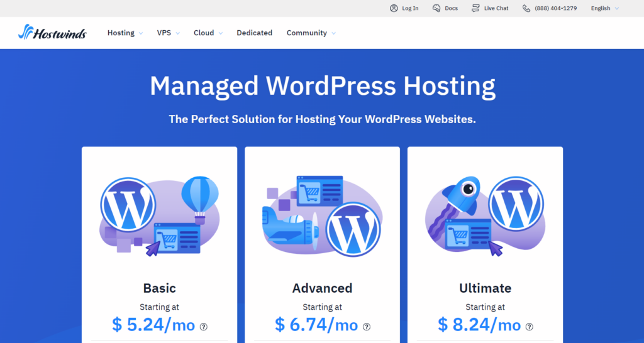Click the Hostwinds logo
644x343 pixels.
point(52,32)
